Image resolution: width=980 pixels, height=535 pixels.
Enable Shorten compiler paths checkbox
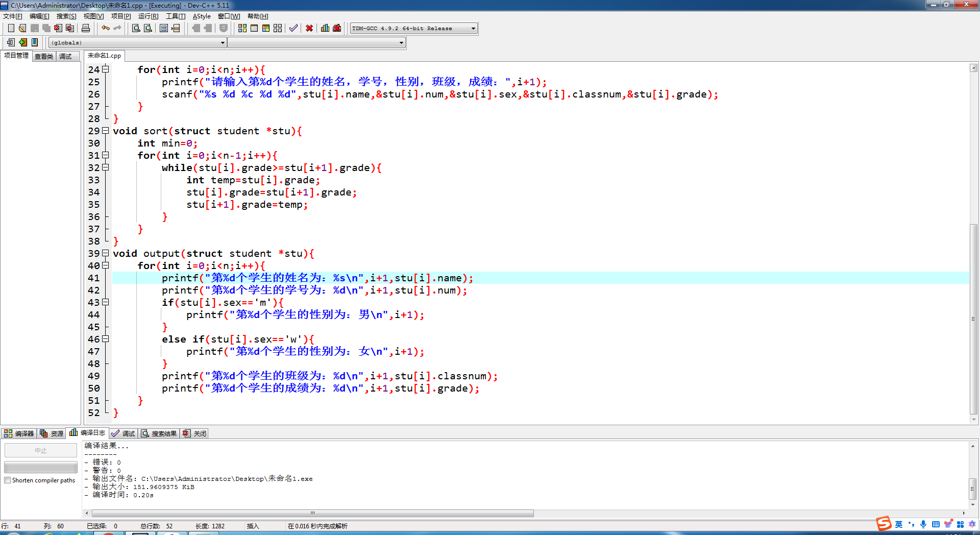[8, 480]
